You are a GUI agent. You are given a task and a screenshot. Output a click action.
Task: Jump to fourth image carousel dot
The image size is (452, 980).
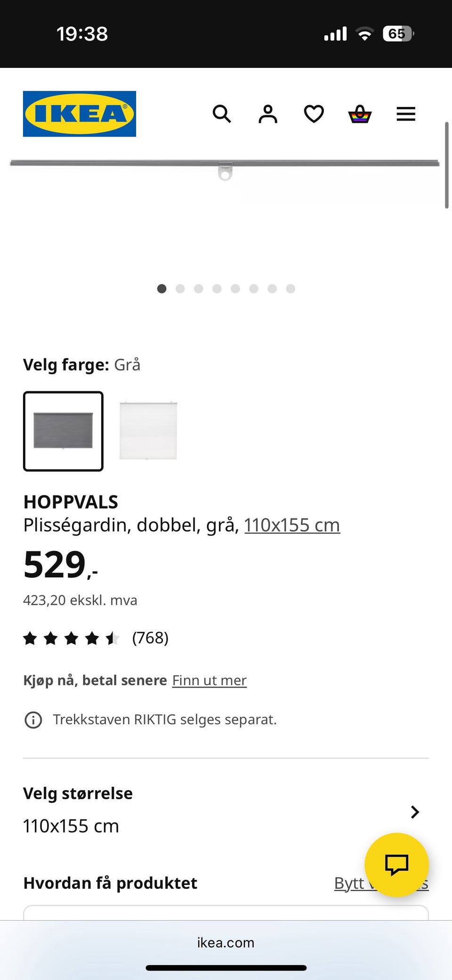click(217, 289)
